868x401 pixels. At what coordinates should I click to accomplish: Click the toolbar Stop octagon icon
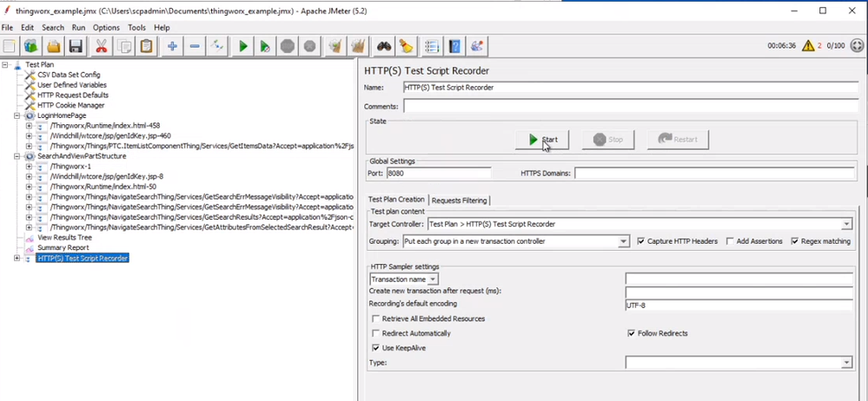(288, 47)
